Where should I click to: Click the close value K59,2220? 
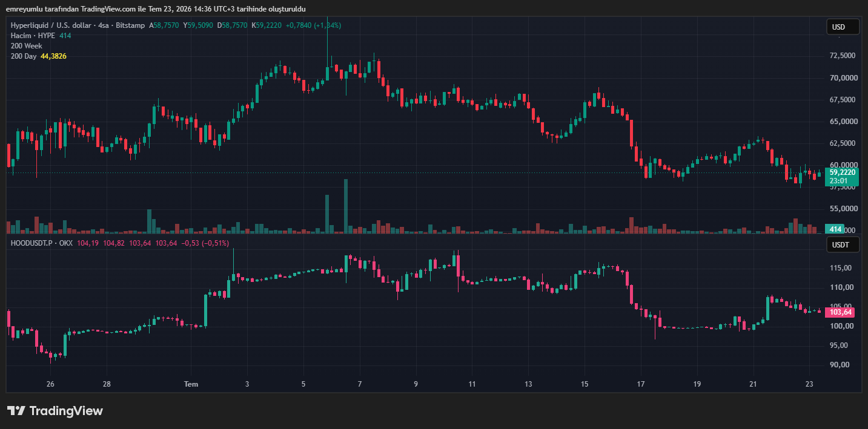pyautogui.click(x=267, y=25)
